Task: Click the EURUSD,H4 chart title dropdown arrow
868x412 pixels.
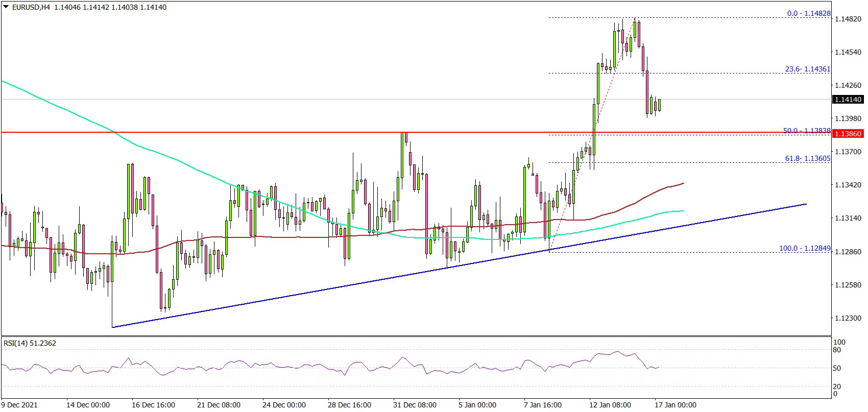Action: (x=6, y=7)
